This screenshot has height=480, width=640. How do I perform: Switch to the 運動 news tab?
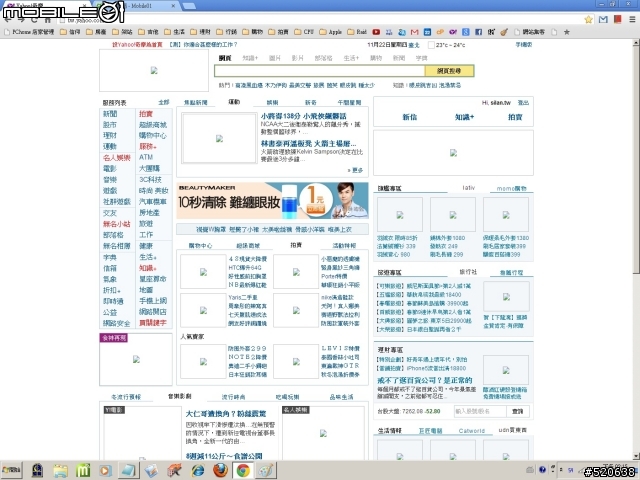click(x=234, y=102)
